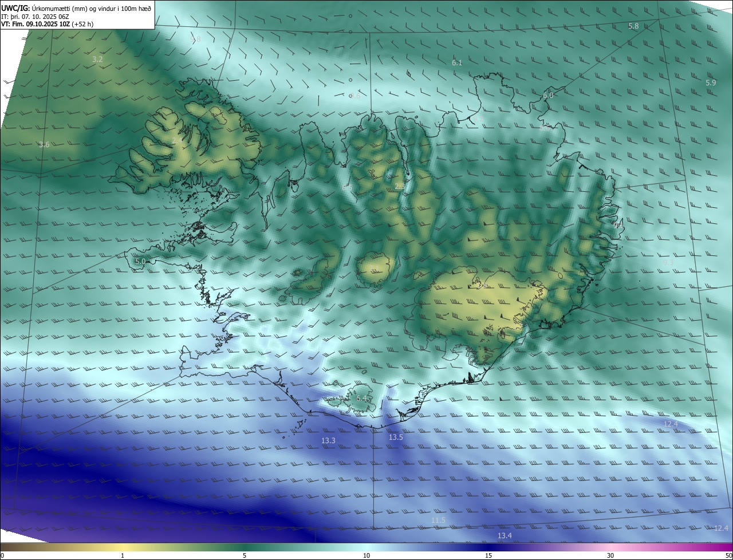Click the '15' tick on the color scale
This screenshot has height=560, width=733.
(x=488, y=555)
